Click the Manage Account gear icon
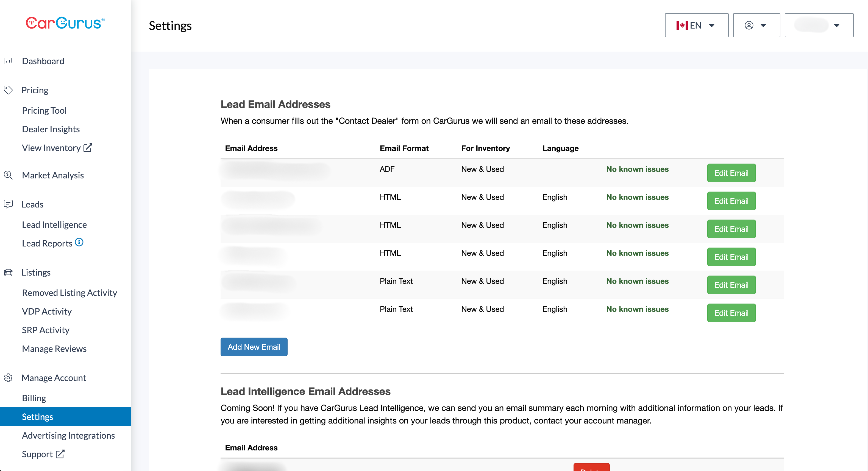Viewport: 868px width, 471px height. (8, 377)
